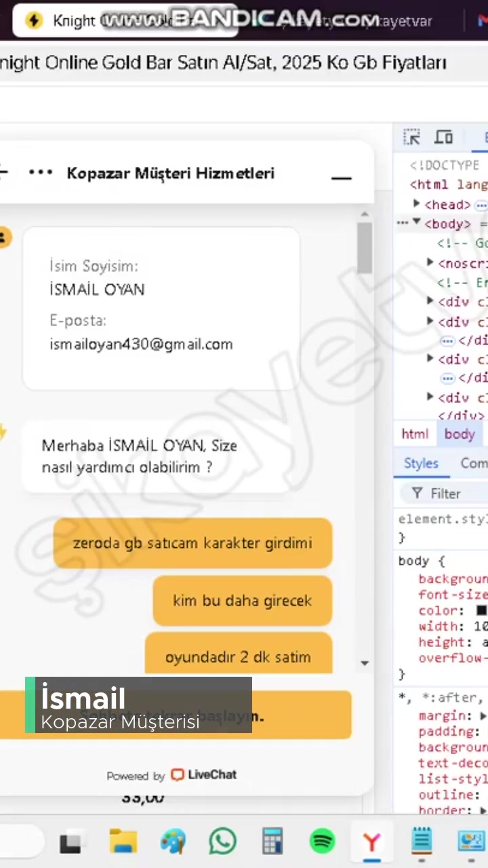Click the greeting 'Merhaba İSMAİL OYAN' message
This screenshot has width=488, height=868.
(156, 456)
